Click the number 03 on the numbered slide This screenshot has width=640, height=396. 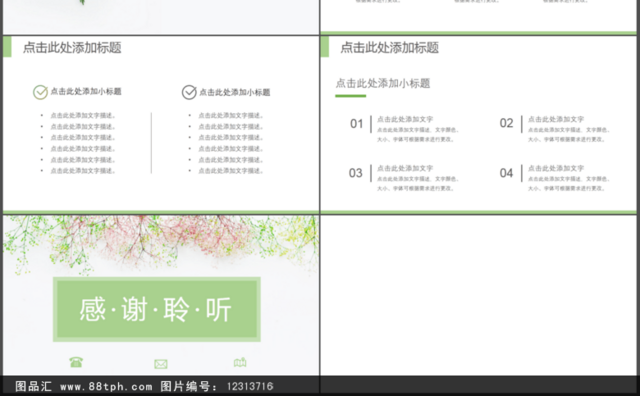coord(356,173)
